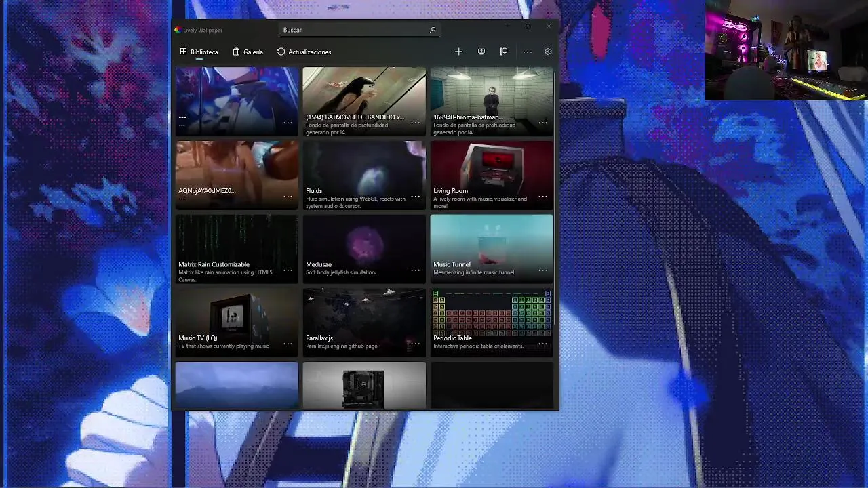Click the Patreon support icon

(504, 52)
